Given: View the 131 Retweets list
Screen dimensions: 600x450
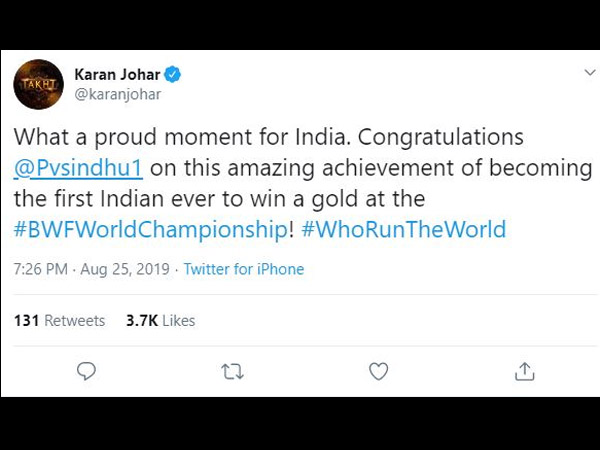Looking at the screenshot, I should coord(59,321).
